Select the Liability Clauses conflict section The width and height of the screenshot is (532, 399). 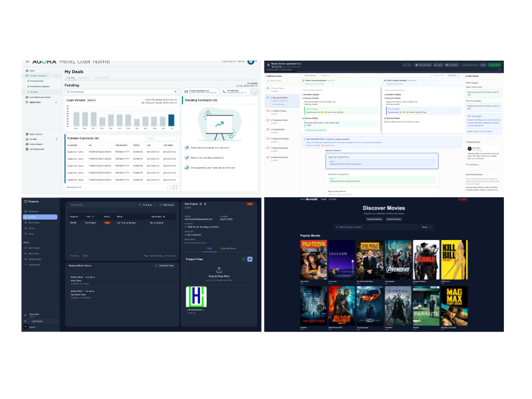coord(281,112)
